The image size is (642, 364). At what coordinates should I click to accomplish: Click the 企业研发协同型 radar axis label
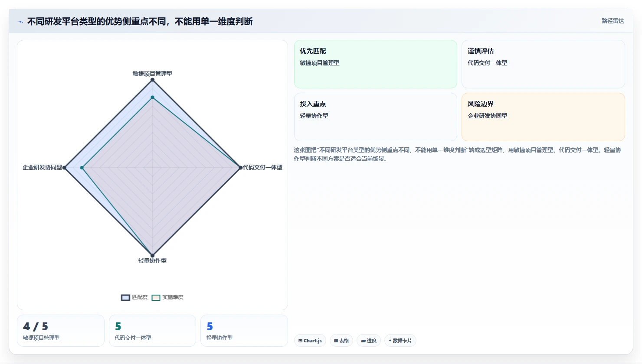(x=43, y=167)
